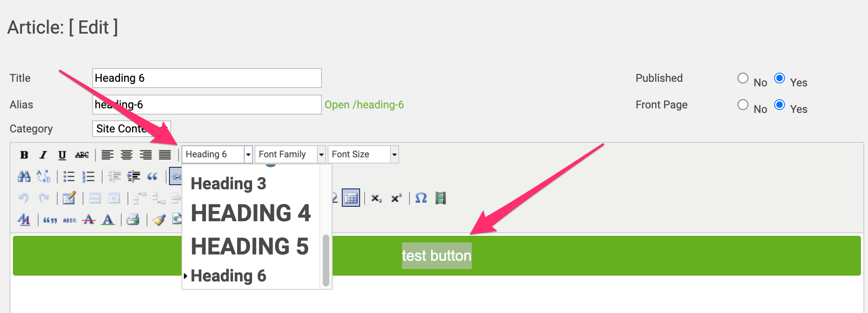Apply italic text formatting
868x313 pixels.
tap(43, 155)
